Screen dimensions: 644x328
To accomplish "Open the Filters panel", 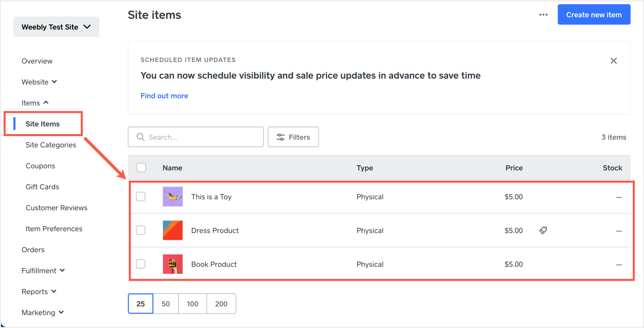I will coord(293,137).
